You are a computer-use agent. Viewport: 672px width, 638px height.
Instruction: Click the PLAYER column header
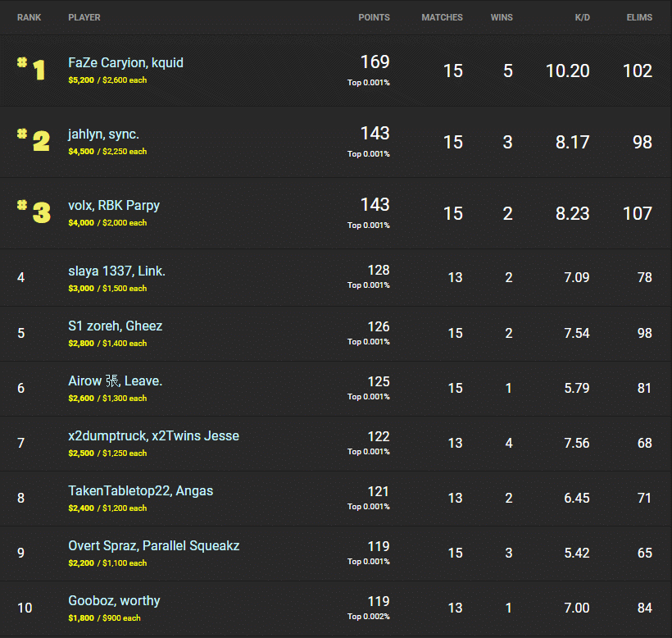84,17
